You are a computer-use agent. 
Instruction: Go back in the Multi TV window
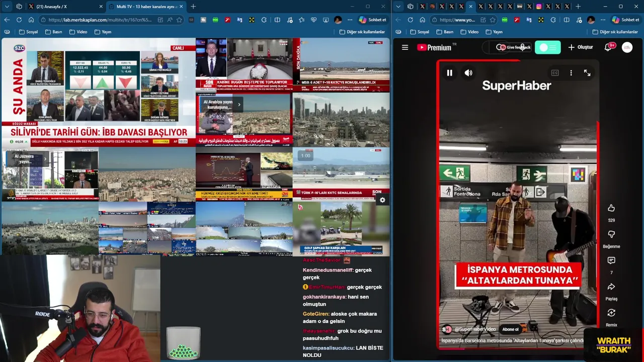point(7,20)
